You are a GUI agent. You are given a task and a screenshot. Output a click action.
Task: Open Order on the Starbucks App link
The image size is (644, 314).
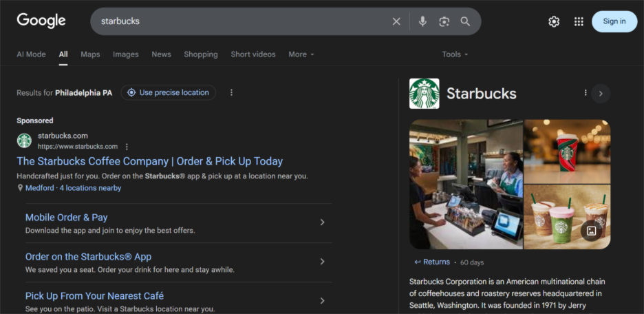point(88,257)
